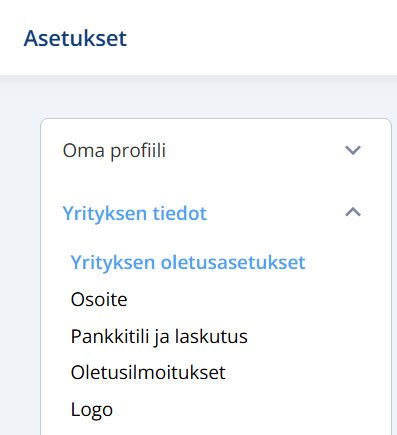397x435 pixels.
Task: Open the company Logo settings page
Action: click(x=92, y=410)
